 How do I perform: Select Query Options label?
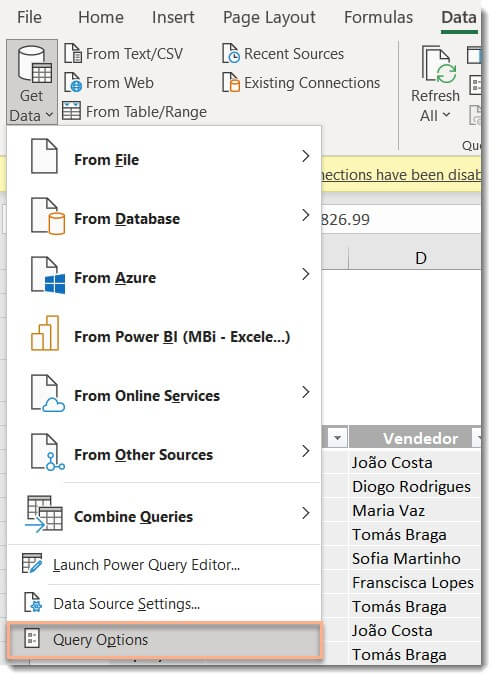[100, 640]
